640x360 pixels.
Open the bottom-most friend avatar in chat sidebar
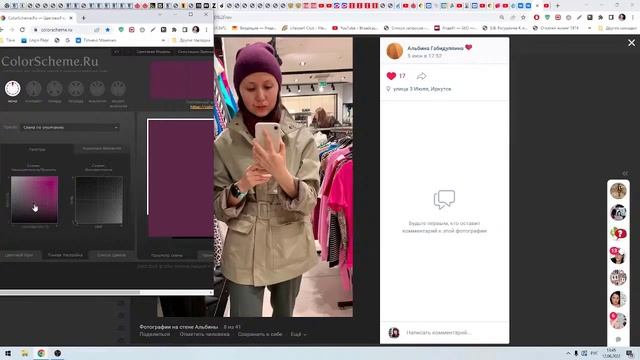tap(618, 320)
